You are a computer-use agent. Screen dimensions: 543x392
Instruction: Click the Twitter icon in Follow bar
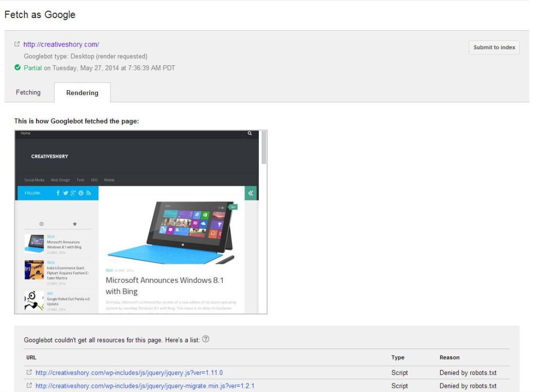pyautogui.click(x=65, y=193)
